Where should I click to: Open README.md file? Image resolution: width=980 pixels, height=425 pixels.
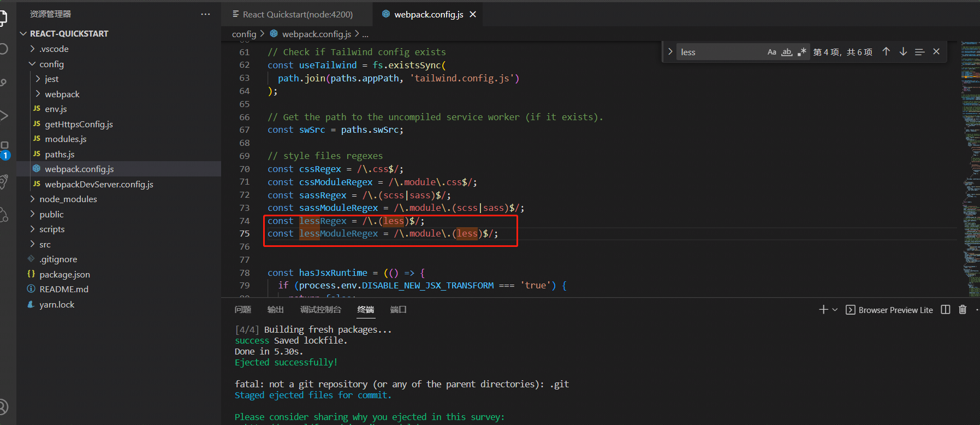point(118,289)
